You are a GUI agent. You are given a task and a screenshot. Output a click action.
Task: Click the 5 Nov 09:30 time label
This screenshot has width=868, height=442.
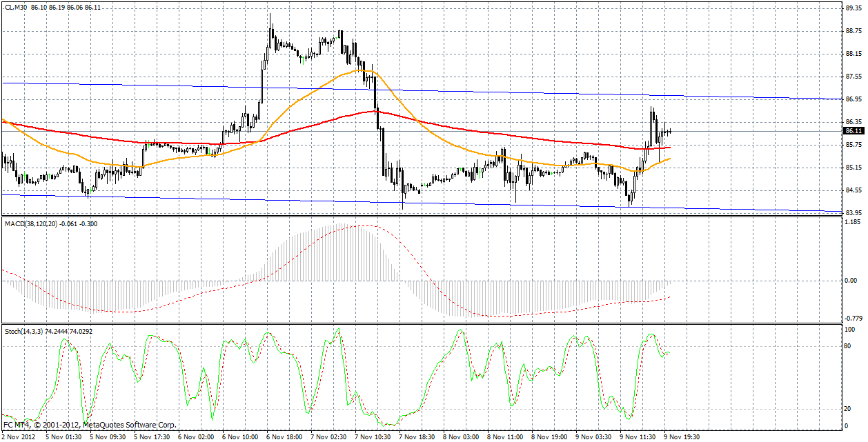107,437
